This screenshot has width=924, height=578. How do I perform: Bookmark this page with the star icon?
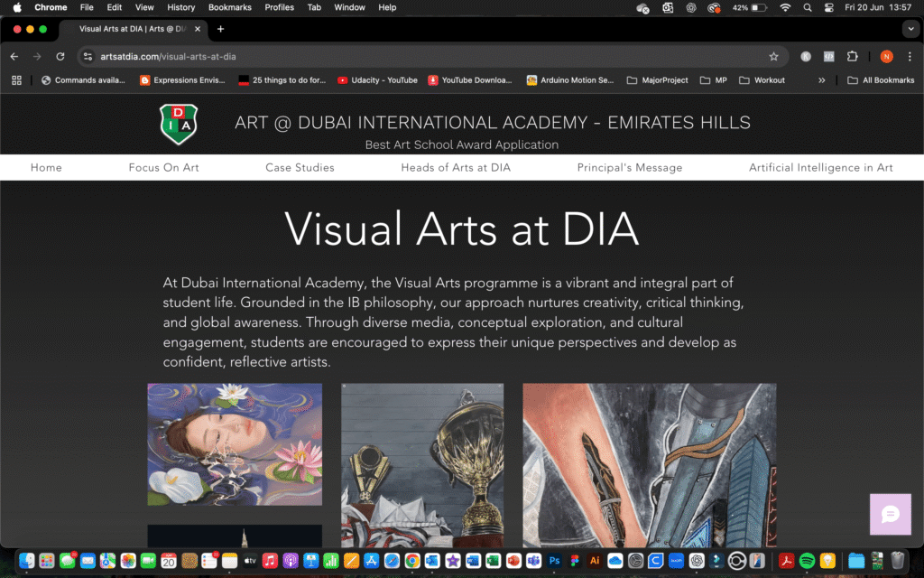tap(773, 56)
